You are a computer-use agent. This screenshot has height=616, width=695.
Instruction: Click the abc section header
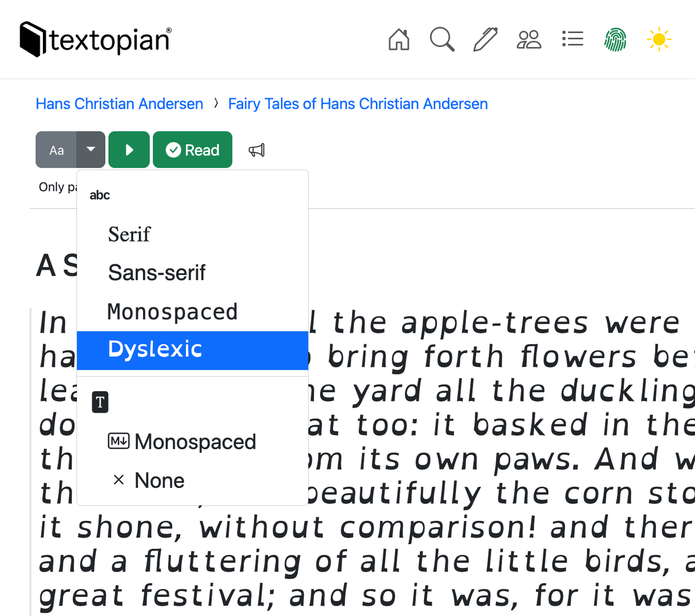click(x=100, y=195)
